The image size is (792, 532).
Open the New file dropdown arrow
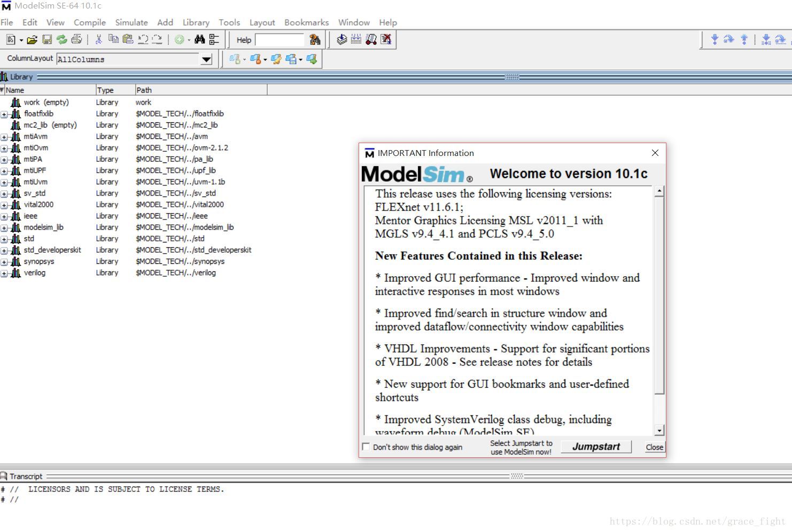click(21, 40)
